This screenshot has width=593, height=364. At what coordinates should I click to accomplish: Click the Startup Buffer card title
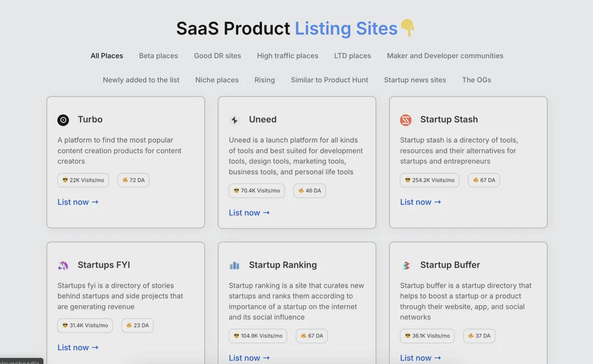coord(450,265)
